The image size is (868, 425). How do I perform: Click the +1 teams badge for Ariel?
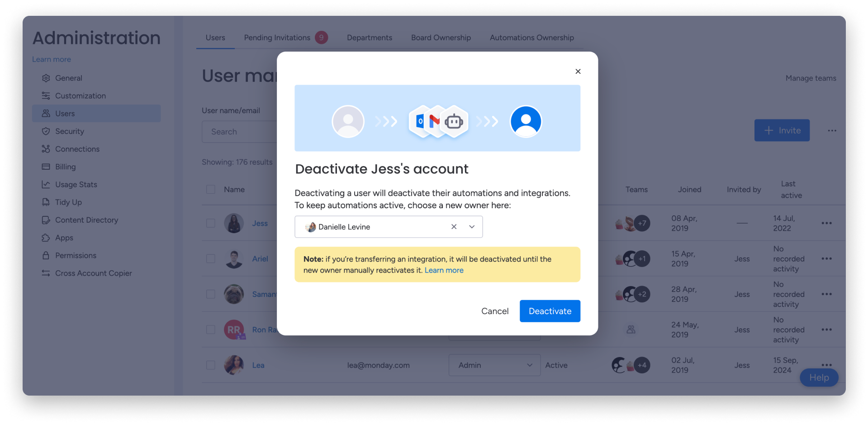tap(642, 259)
